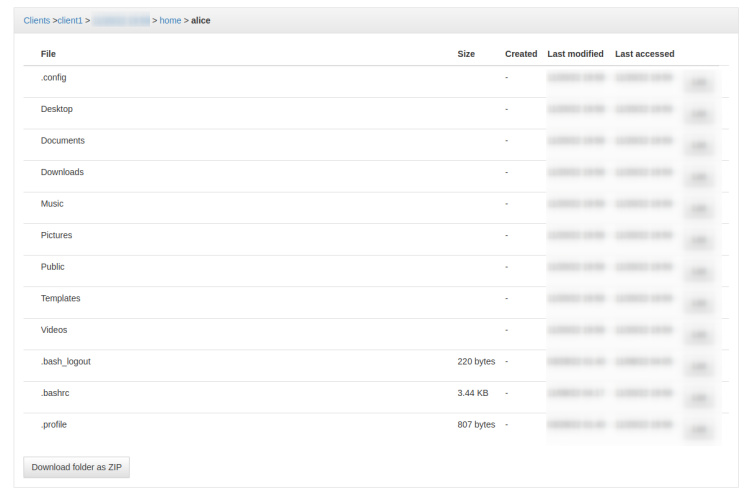The height and width of the screenshot is (495, 750).
Task: Click the action button beside Pictures
Action: click(x=699, y=241)
